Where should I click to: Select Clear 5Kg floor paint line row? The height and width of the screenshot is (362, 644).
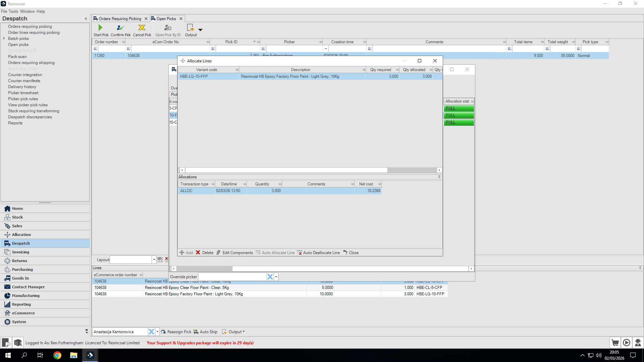[x=270, y=288]
